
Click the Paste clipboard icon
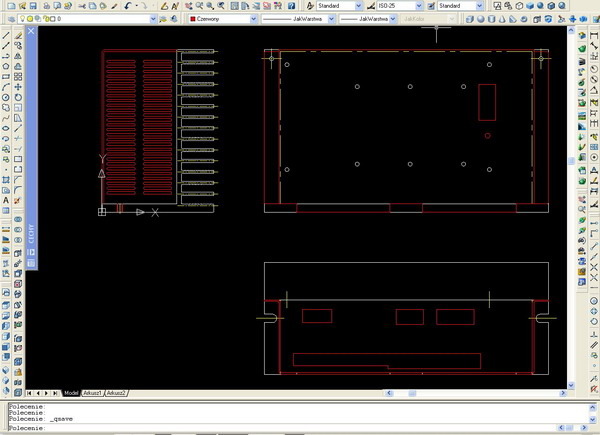pos(103,6)
